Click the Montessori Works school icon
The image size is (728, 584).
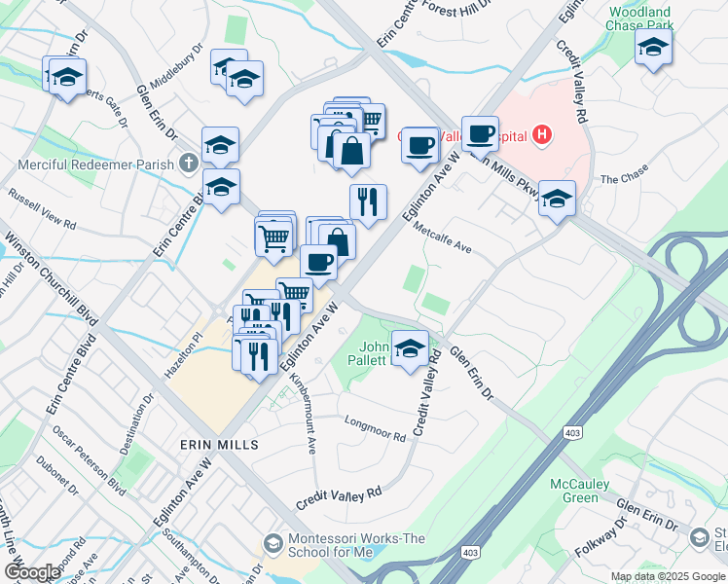(273, 544)
